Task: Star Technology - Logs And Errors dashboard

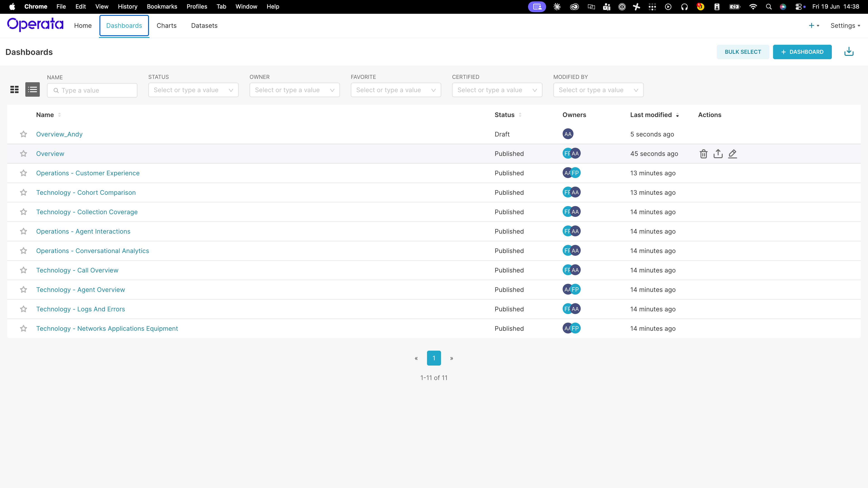Action: pos(23,309)
